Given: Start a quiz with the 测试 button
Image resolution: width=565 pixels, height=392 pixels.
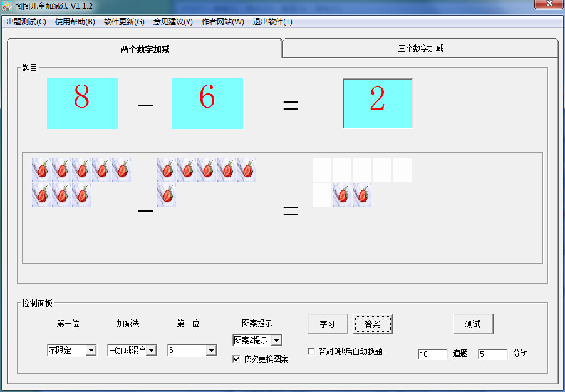Looking at the screenshot, I should (473, 324).
